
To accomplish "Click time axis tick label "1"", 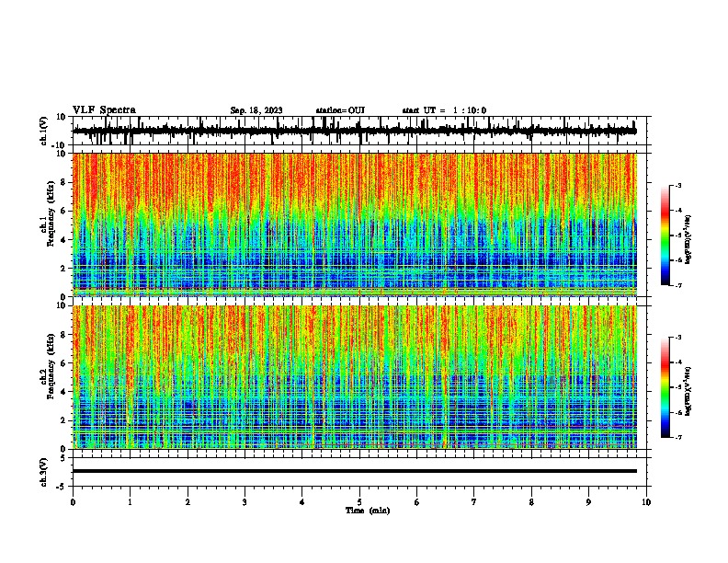I will pos(130,502).
